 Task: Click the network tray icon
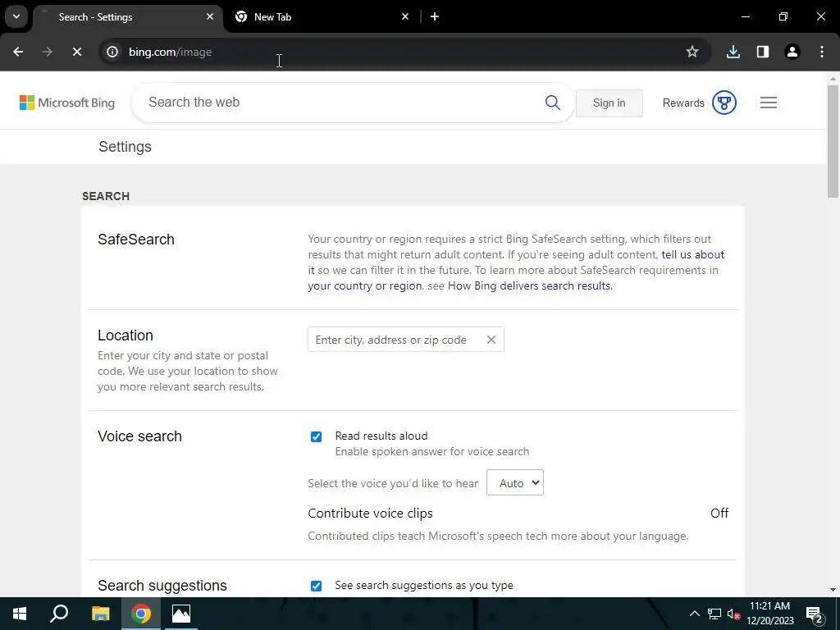[714, 614]
